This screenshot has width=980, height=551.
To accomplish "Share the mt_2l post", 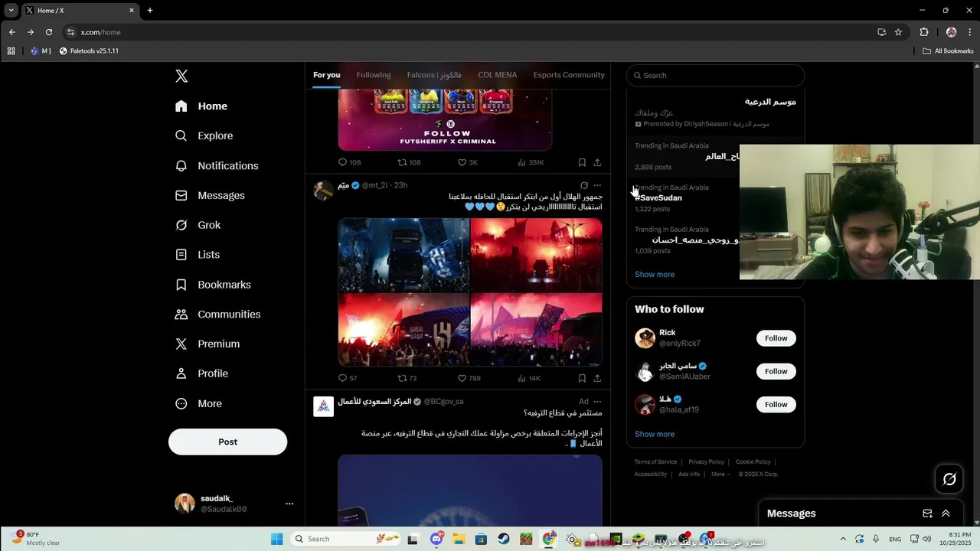I will (597, 378).
